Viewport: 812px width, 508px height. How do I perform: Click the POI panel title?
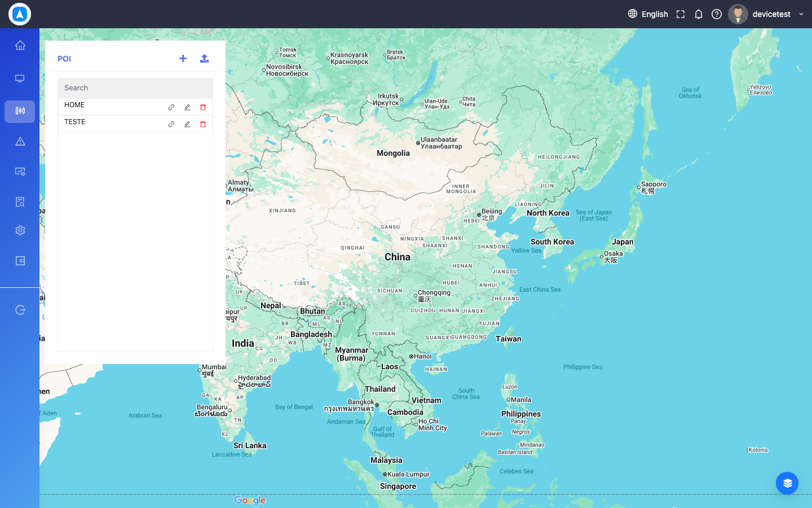[64, 59]
